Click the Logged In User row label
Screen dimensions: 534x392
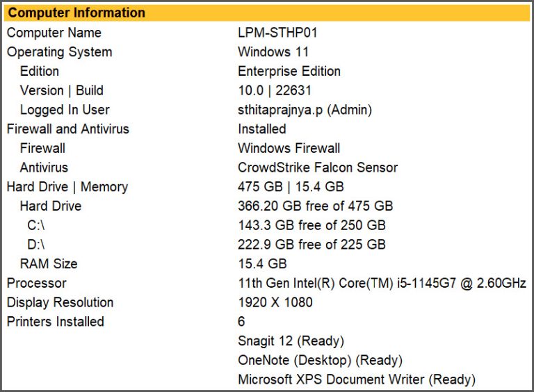click(65, 110)
